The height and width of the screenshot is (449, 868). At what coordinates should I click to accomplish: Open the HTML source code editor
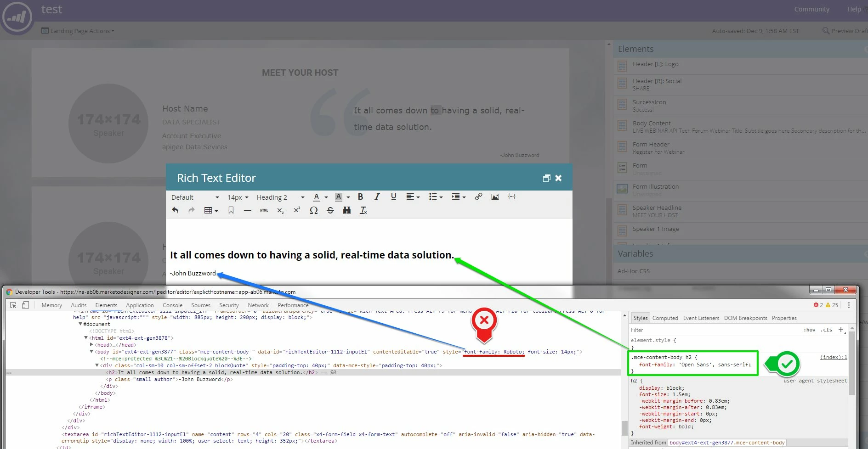[x=264, y=210]
